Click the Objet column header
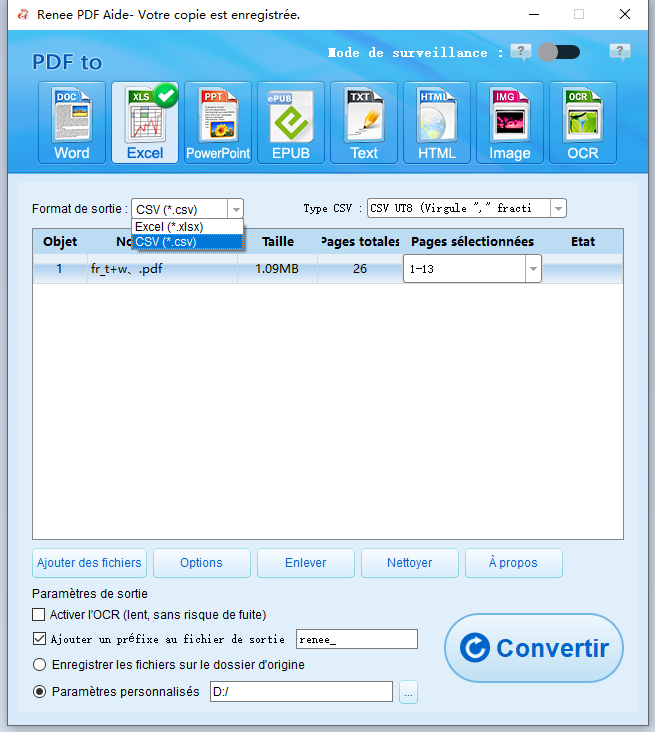This screenshot has width=655, height=732. point(60,241)
